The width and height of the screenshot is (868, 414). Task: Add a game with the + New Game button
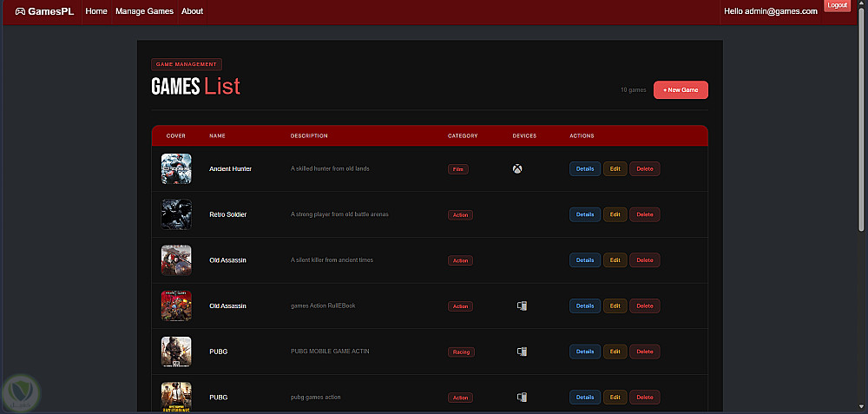(681, 89)
